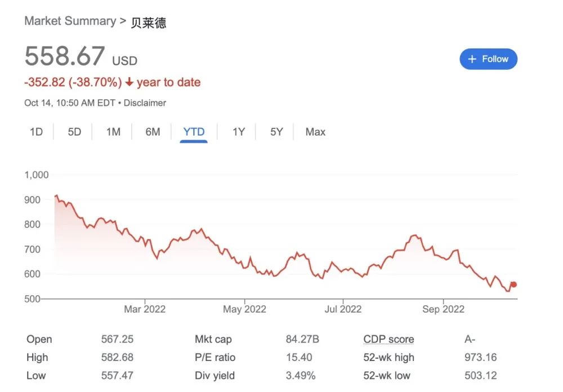Click the 558.67 stock price
The width and height of the screenshot is (563, 392).
(x=65, y=56)
